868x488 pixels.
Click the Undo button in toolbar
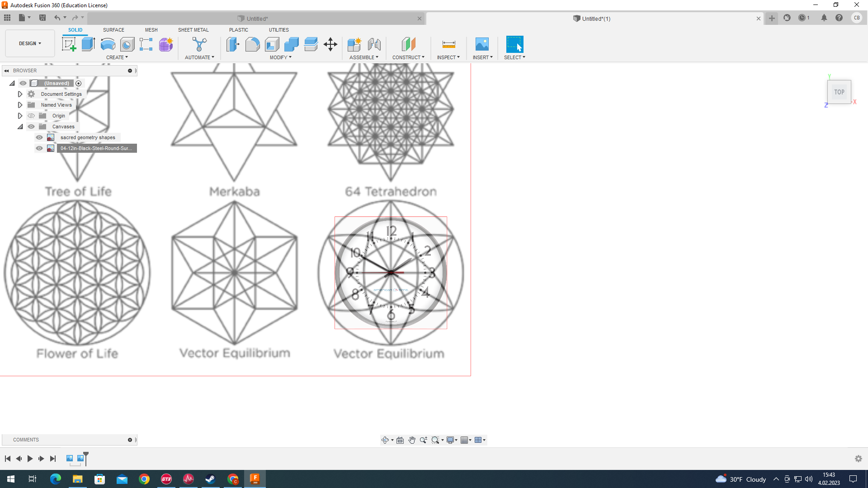57,19
